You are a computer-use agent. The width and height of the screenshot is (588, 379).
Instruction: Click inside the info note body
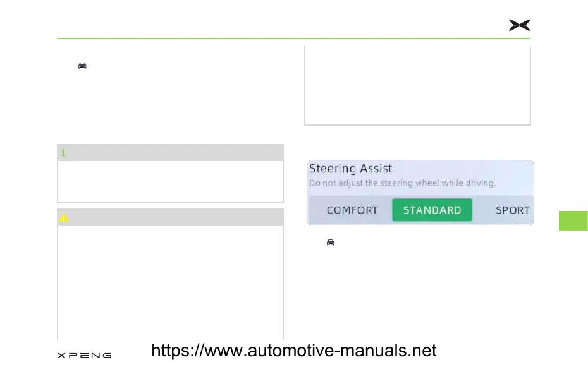click(171, 181)
